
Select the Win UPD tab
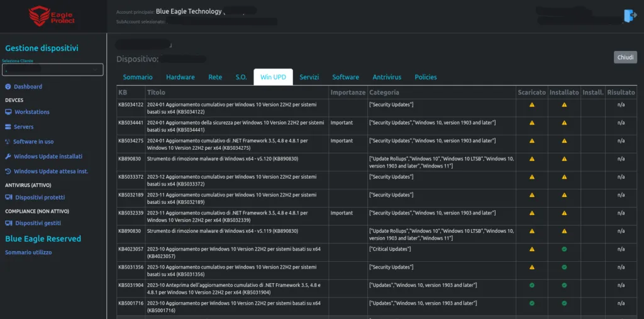tap(273, 77)
